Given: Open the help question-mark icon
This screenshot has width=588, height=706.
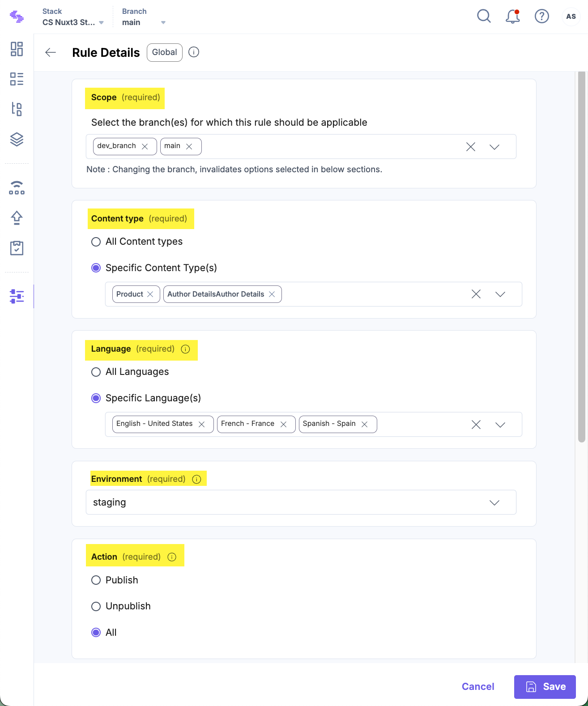Looking at the screenshot, I should pos(542,17).
